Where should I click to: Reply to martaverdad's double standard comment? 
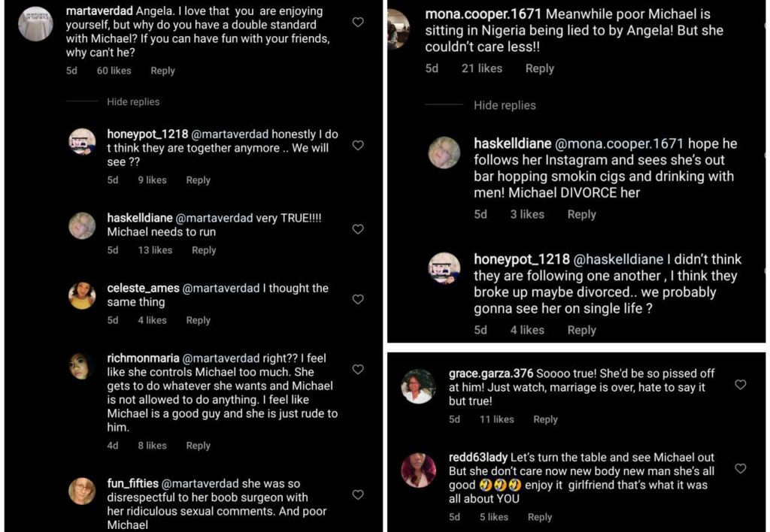pyautogui.click(x=162, y=71)
